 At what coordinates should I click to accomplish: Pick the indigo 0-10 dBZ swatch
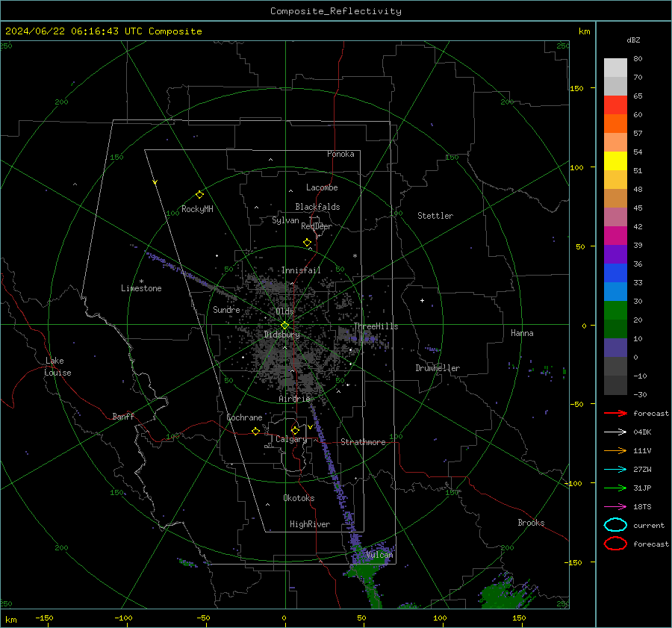[615, 348]
